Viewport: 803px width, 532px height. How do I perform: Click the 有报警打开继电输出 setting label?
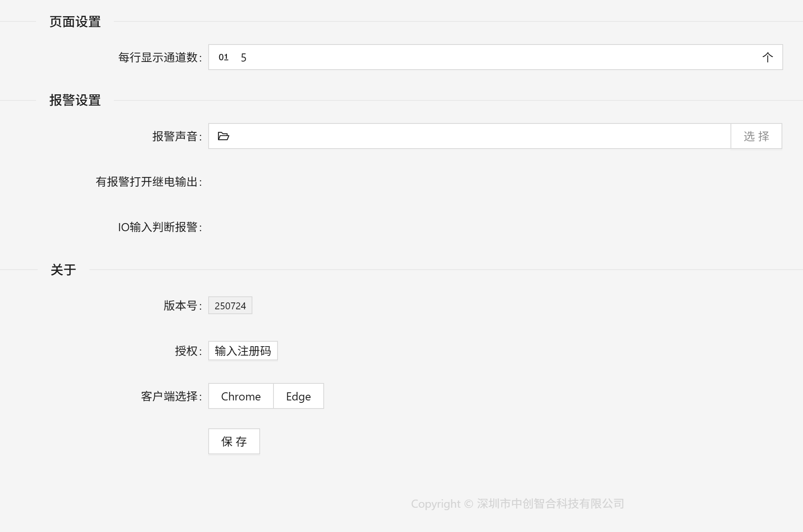(x=149, y=183)
